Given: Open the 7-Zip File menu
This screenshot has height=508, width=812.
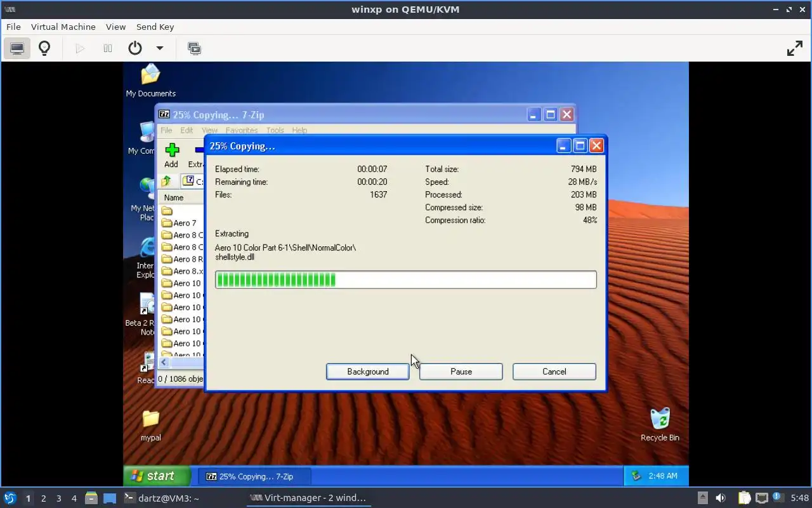Looking at the screenshot, I should (x=166, y=130).
